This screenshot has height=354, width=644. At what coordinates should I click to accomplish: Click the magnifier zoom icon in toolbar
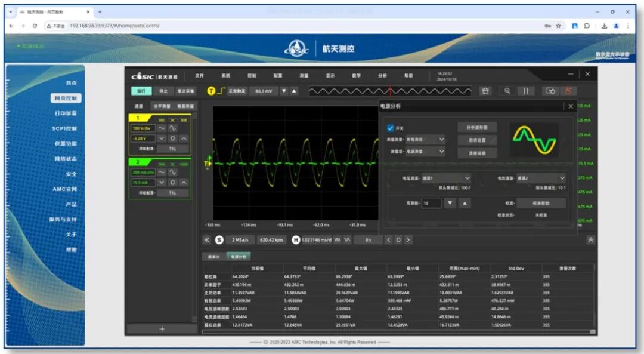507,91
